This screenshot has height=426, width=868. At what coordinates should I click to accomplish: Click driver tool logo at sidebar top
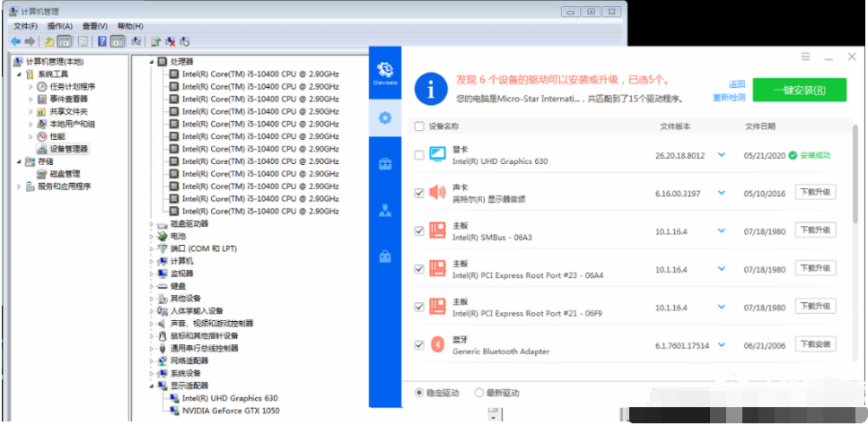385,73
